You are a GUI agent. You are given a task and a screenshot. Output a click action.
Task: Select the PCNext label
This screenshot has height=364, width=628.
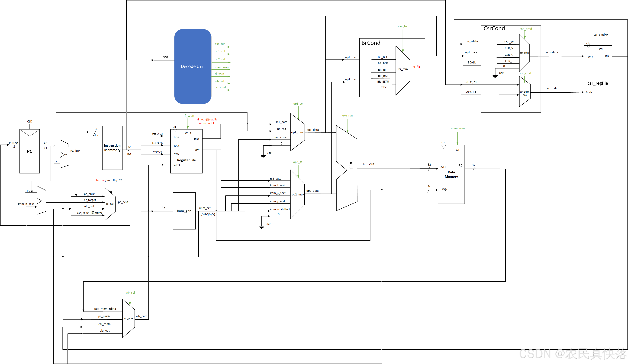[x=14, y=143]
